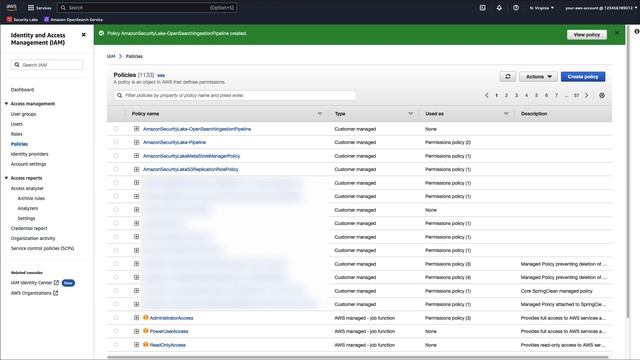Refresh the policies list
640x360 pixels.
(508, 76)
